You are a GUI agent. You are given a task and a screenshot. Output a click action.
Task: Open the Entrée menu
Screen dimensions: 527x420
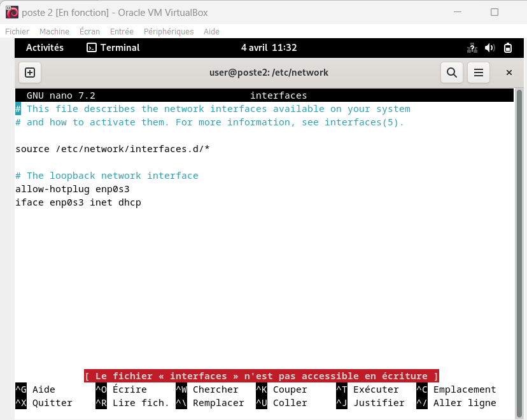click(122, 31)
